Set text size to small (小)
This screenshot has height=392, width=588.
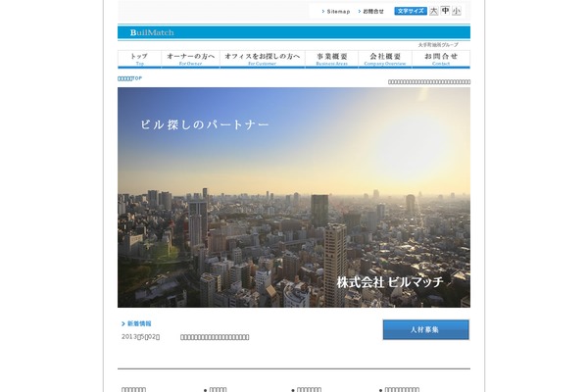456,11
